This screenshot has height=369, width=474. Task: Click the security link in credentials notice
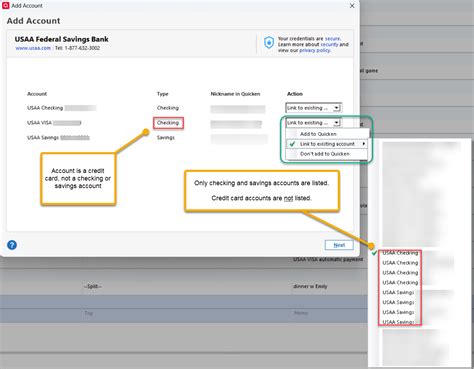tap(329, 44)
